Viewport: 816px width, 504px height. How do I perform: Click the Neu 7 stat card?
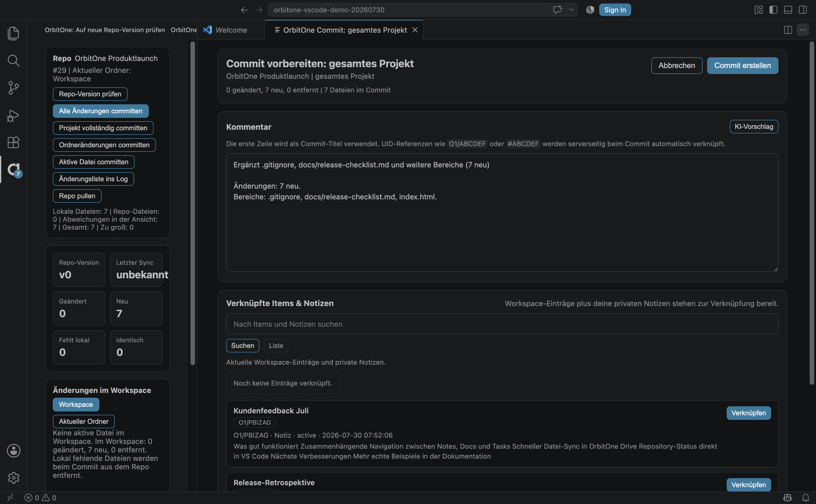click(x=136, y=308)
